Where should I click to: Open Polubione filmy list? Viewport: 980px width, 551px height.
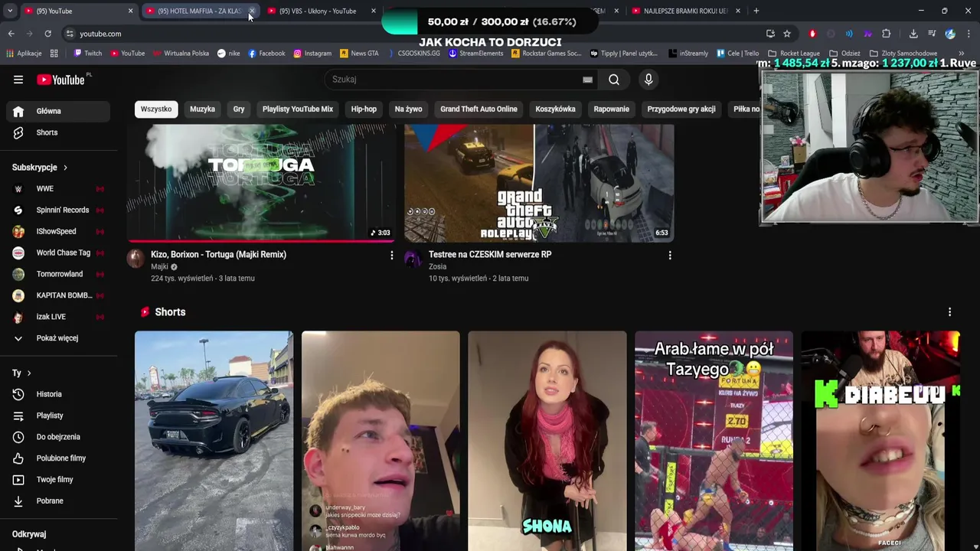click(58, 458)
